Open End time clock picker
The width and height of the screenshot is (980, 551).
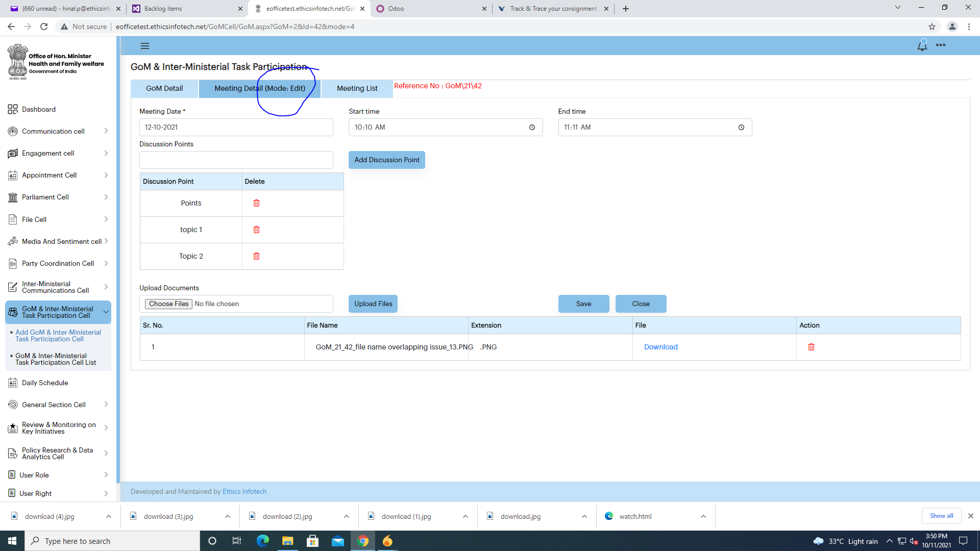(741, 128)
